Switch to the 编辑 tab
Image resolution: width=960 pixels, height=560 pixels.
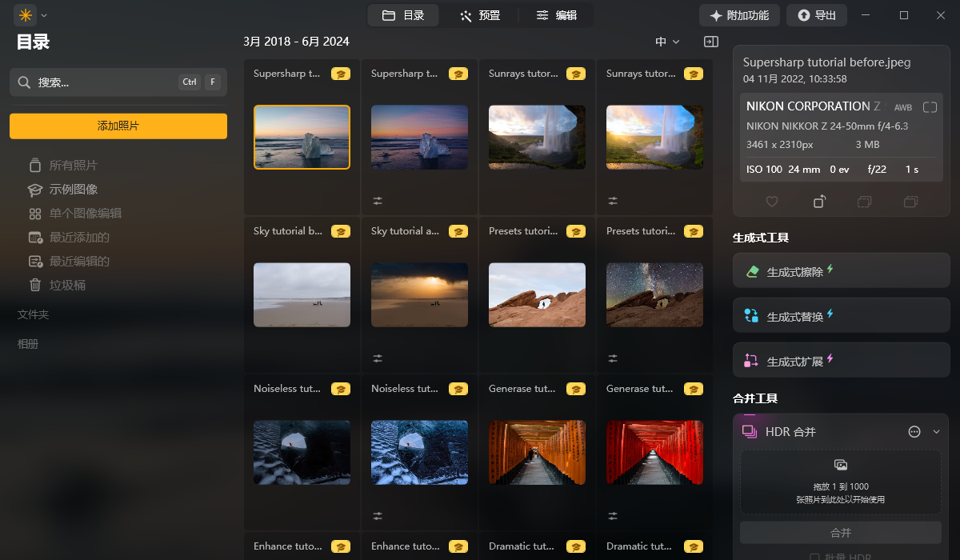(557, 14)
